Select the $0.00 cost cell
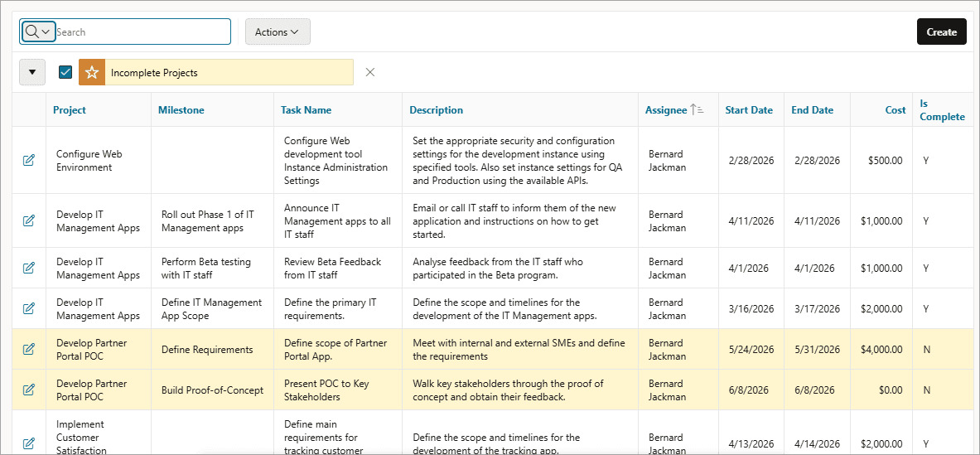Viewport: 980px width, 455px height. [x=880, y=390]
